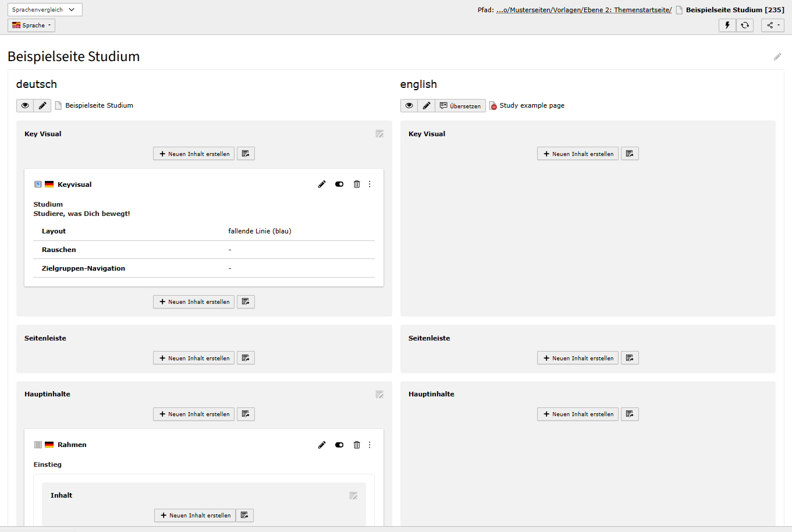Edit the English page properties pencil button
Screen dimensions: 792x532
tap(426, 105)
